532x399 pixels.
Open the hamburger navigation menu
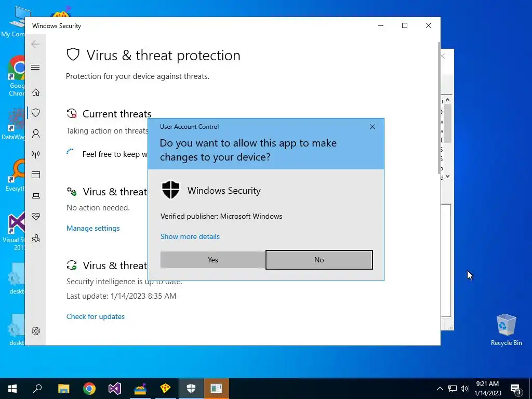[35, 67]
